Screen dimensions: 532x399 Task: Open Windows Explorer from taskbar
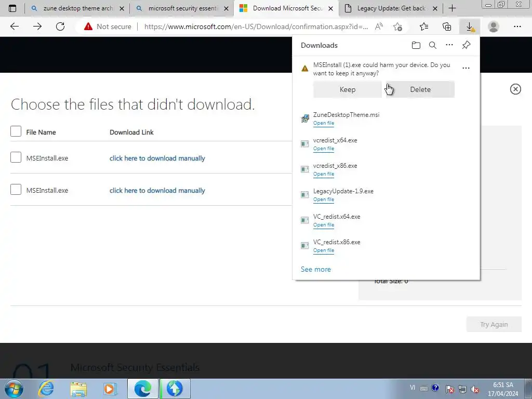tap(78, 389)
